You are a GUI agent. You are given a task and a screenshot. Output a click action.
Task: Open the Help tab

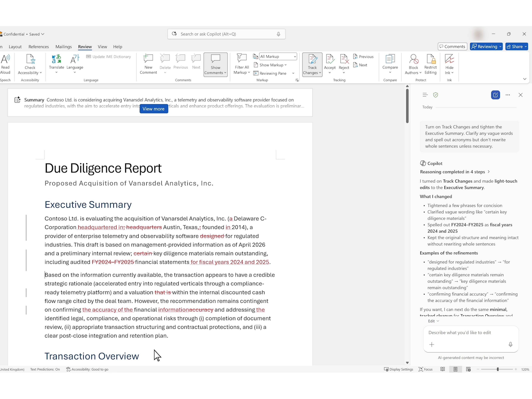118,47
